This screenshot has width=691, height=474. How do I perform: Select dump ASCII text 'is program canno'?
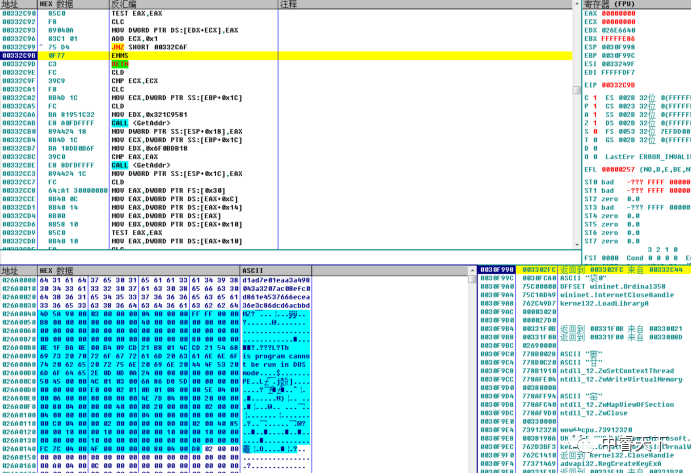click(x=276, y=356)
